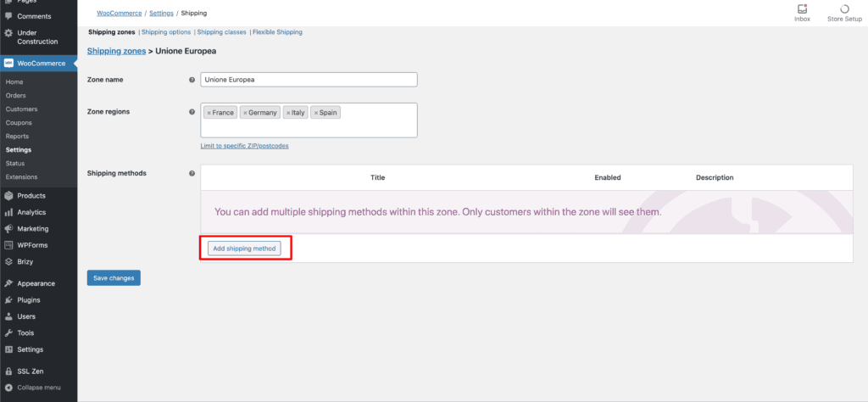
Task: Click the WPForms icon in sidebar
Action: coord(8,245)
